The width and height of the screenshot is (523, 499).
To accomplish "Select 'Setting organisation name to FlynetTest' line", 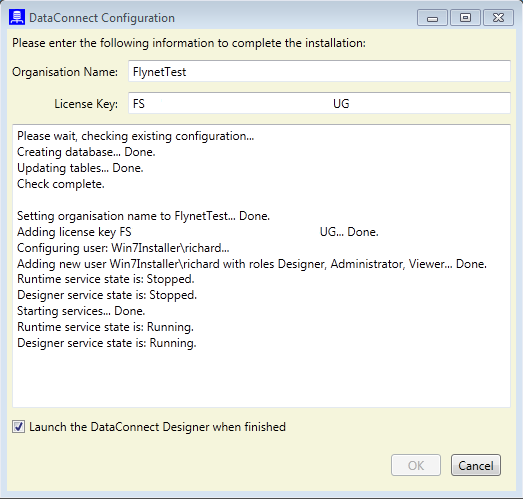I will point(143,216).
